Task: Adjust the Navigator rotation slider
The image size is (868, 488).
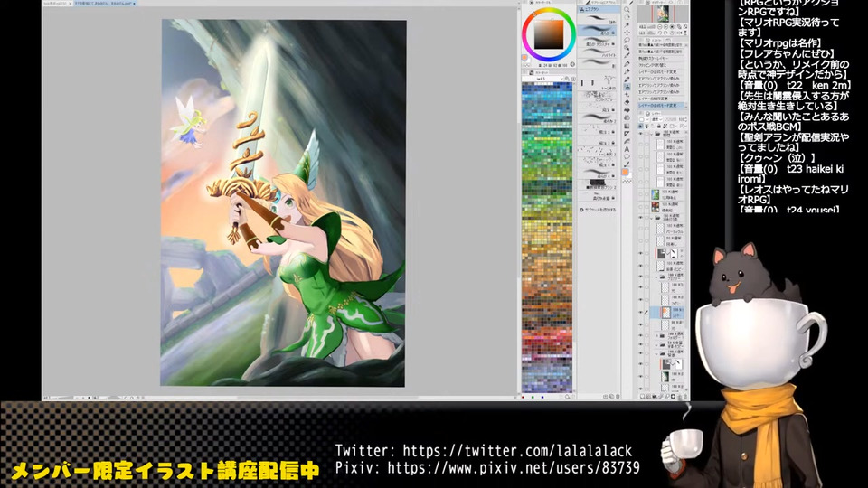Action: (651, 33)
